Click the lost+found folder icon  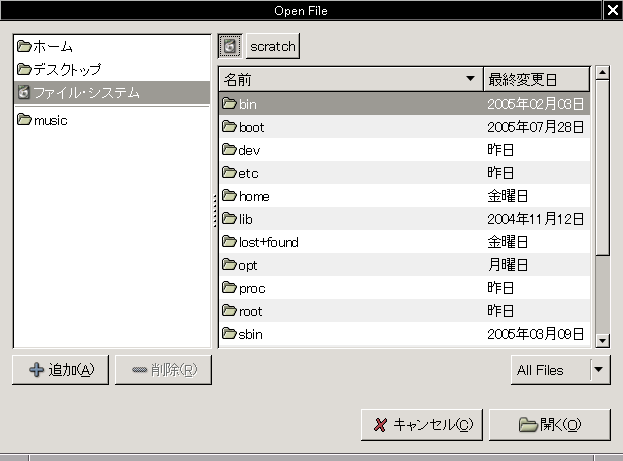tap(229, 242)
